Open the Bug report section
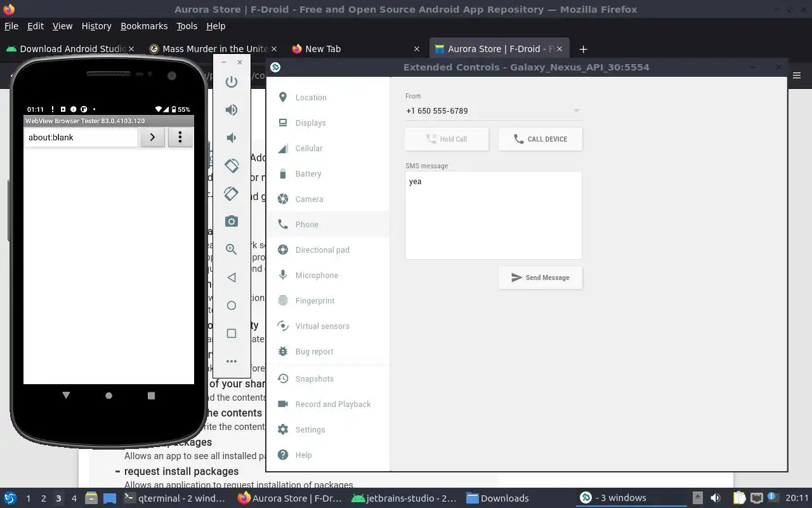This screenshot has height=508, width=812. point(327,351)
